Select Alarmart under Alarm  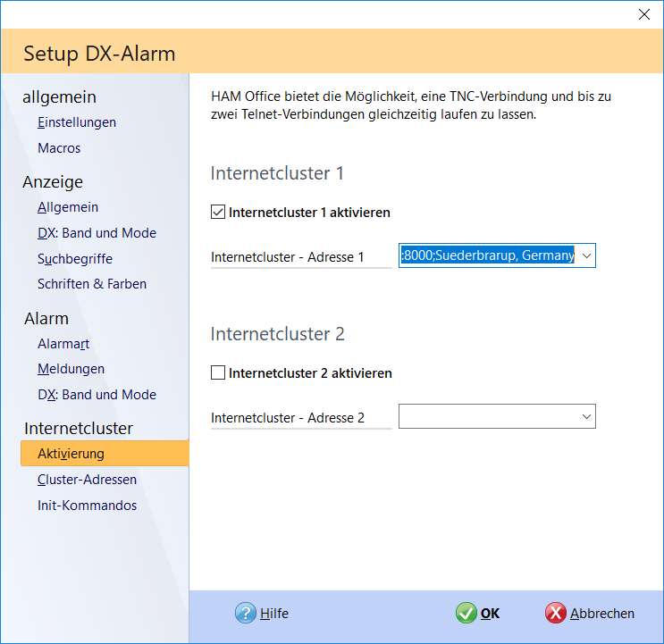[63, 344]
